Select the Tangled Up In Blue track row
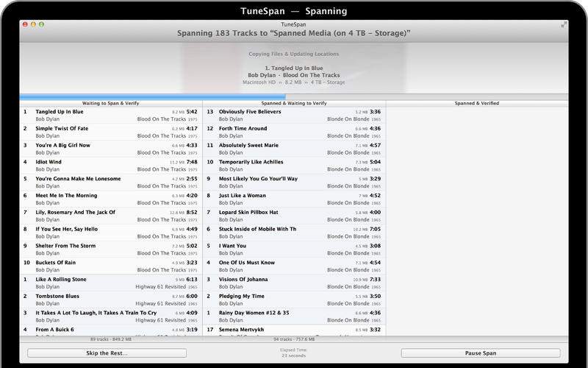This screenshot has width=588, height=368. tap(111, 116)
